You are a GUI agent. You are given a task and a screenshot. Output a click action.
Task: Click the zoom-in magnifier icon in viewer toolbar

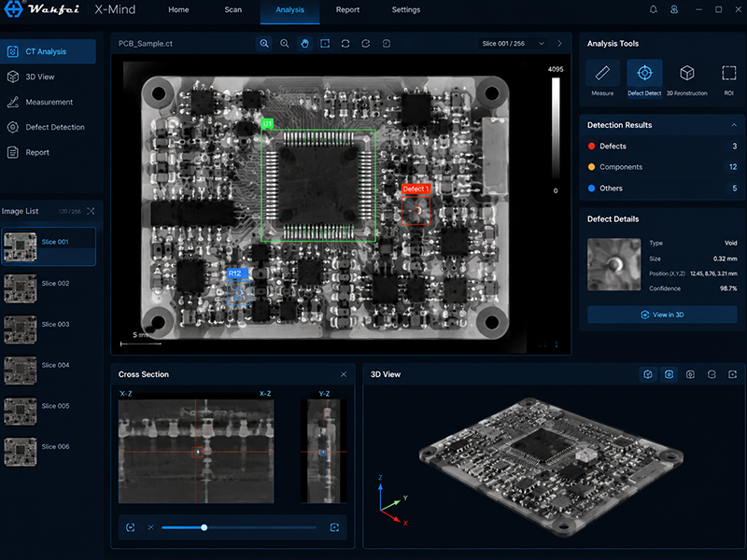[264, 44]
